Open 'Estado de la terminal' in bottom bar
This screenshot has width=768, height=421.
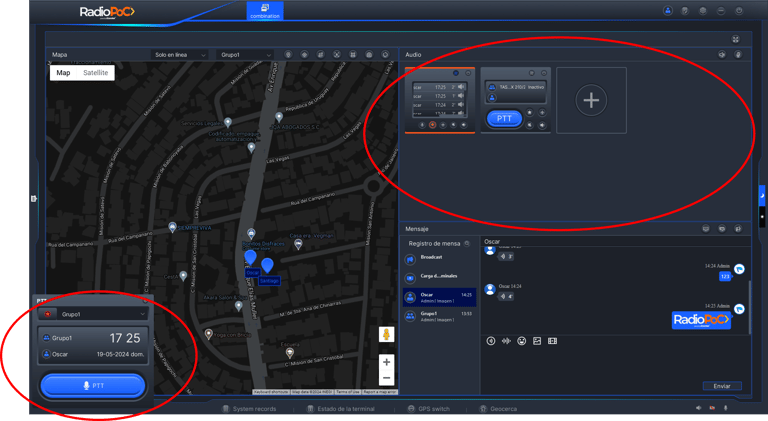[340, 409]
